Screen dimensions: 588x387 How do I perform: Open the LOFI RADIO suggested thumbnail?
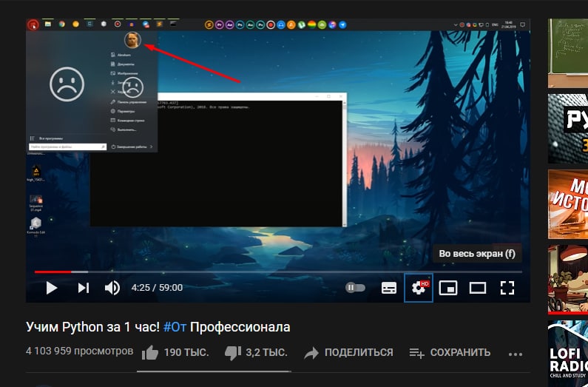[x=568, y=353]
